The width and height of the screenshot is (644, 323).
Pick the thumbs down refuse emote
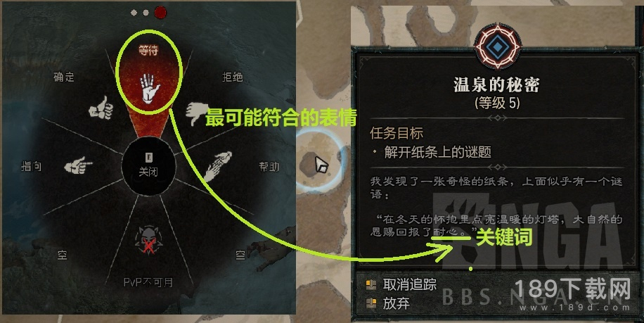[196, 113]
